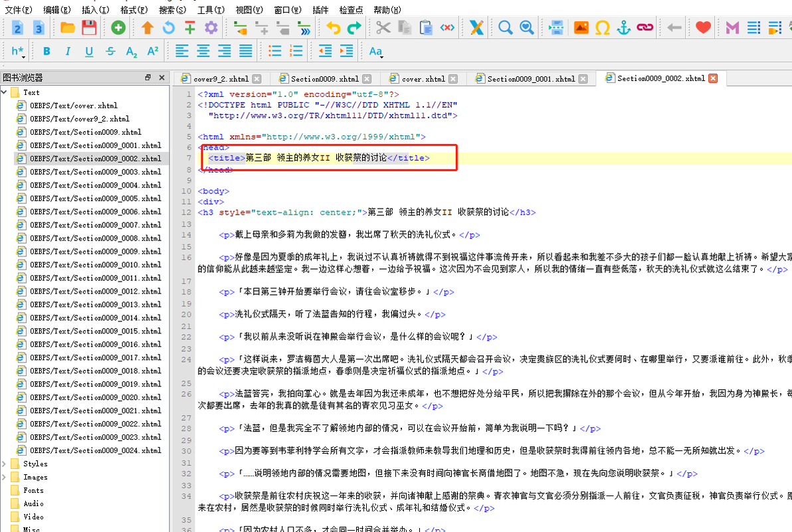Float the 图书浏览器 panel

click(148, 77)
